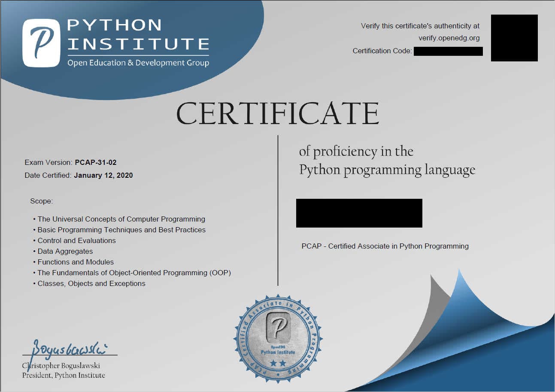Click the 'of proficiency in the' line
The image size is (555, 392).
[356, 151]
